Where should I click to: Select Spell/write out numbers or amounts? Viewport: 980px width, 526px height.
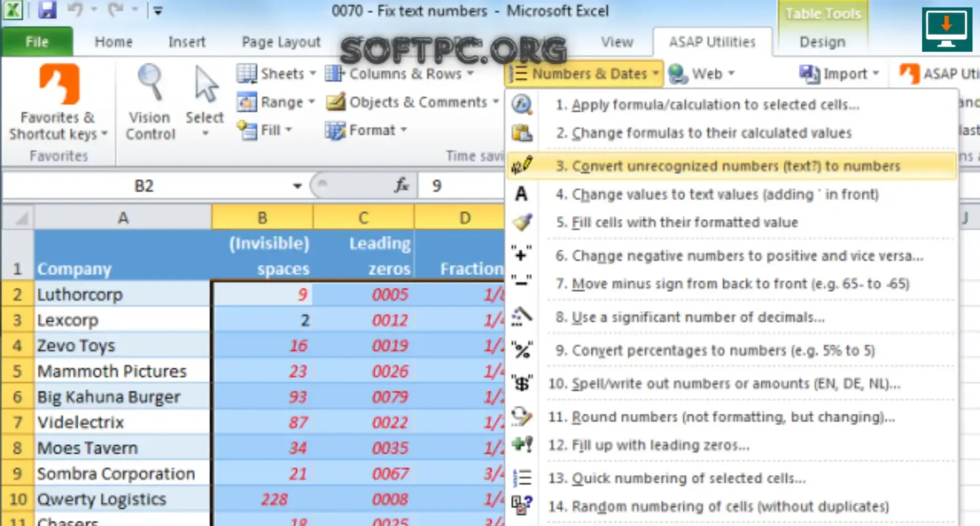click(732, 383)
